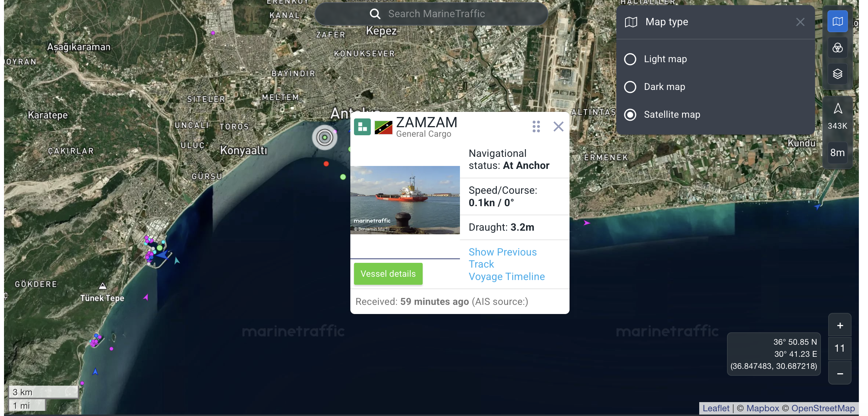Open Vessel details for ZAMZAM

point(388,274)
